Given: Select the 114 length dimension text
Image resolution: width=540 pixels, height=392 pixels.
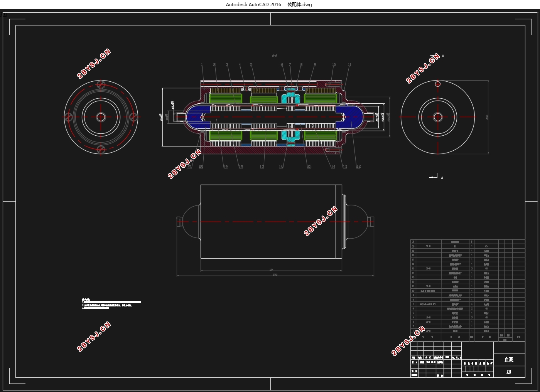Looking at the screenshot, I should tap(271, 269).
